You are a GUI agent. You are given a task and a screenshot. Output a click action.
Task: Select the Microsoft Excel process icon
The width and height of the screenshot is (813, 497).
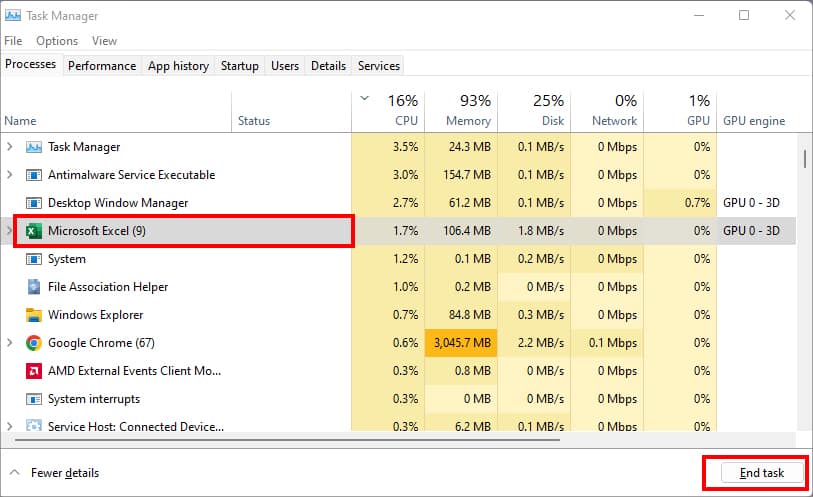(x=34, y=231)
